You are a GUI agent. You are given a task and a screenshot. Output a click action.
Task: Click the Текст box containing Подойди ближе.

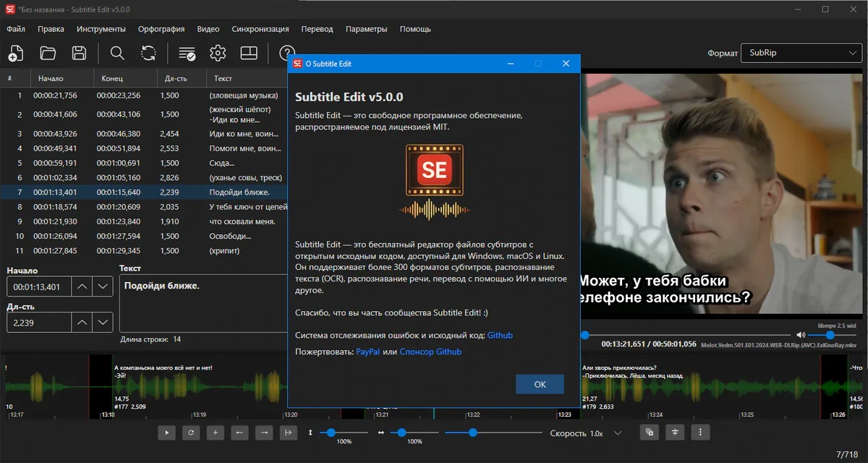204,302
